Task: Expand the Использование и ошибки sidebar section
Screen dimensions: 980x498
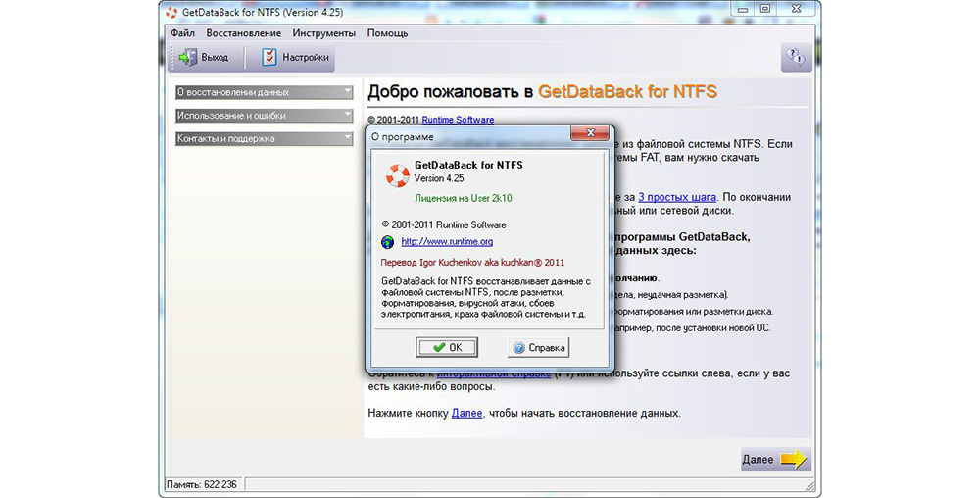Action: (x=264, y=116)
